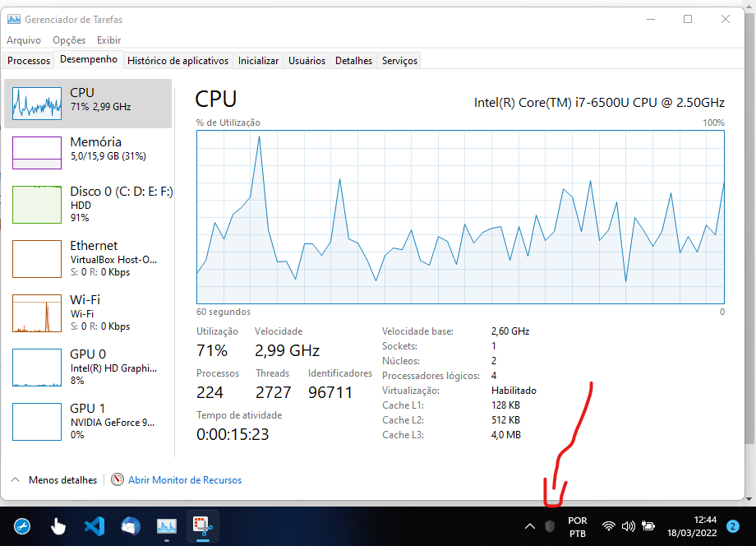Screen dimensions: 756x546
Task: Open the notification badge showing 2
Action: (x=733, y=526)
